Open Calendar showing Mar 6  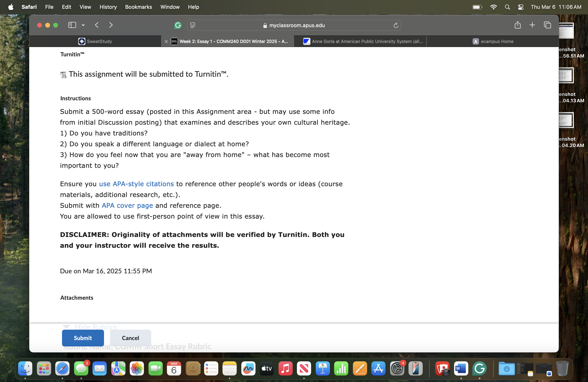click(x=174, y=369)
